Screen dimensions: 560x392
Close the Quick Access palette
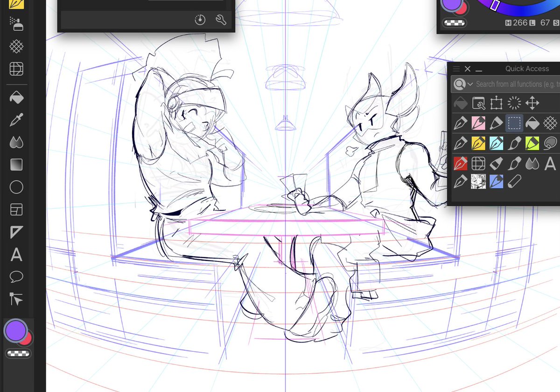[468, 69]
